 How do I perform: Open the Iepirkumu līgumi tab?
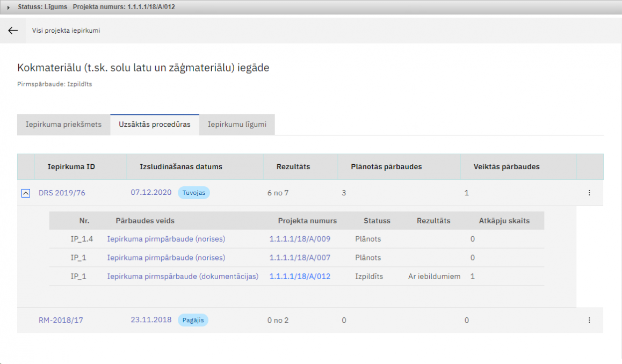(x=237, y=125)
